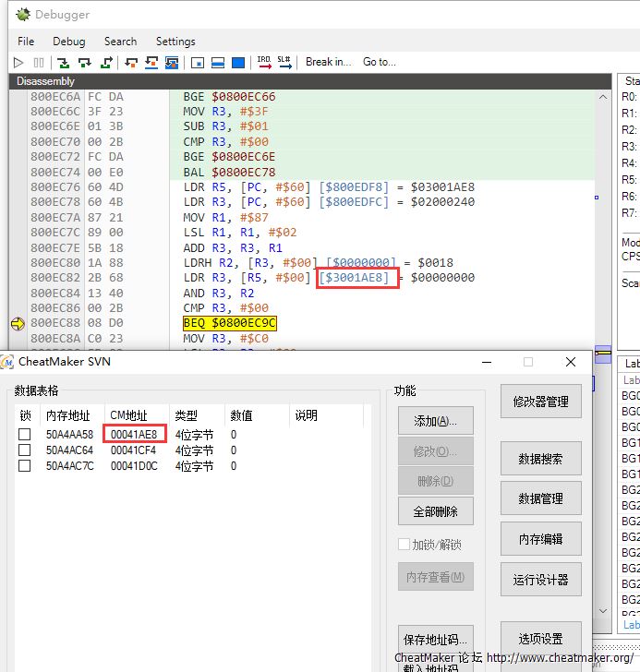This screenshot has width=640, height=672.
Task: Open the Go to... toolbar dropdown
Action: 380,62
